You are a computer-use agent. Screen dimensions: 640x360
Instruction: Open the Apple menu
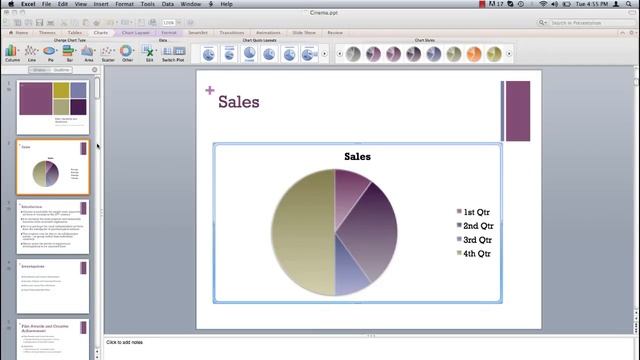pyautogui.click(x=11, y=4)
